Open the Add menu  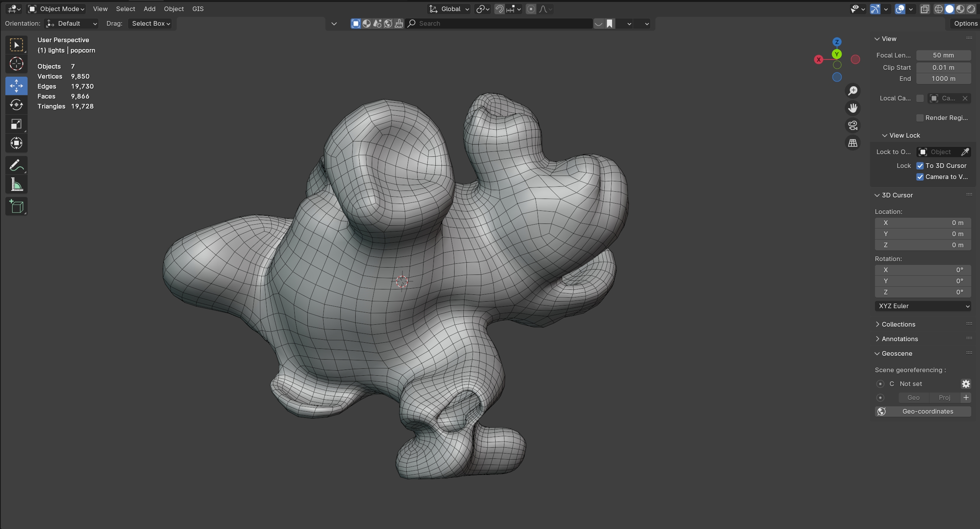[149, 9]
